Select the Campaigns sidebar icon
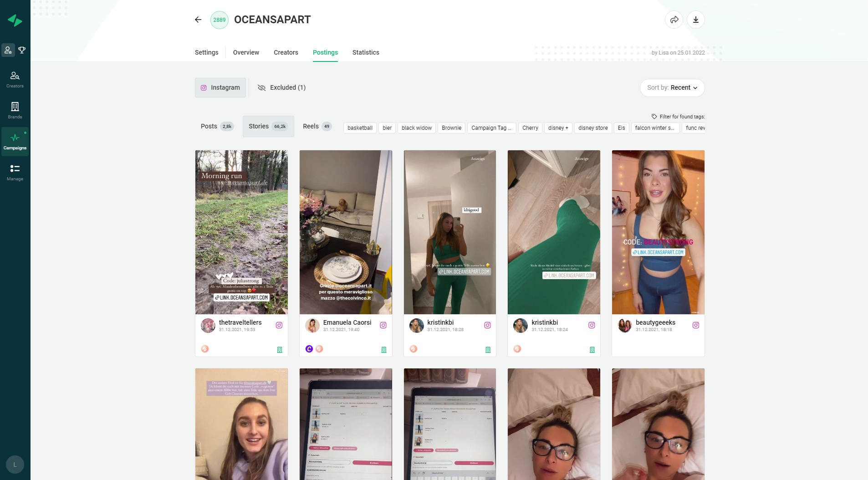 pos(15,141)
